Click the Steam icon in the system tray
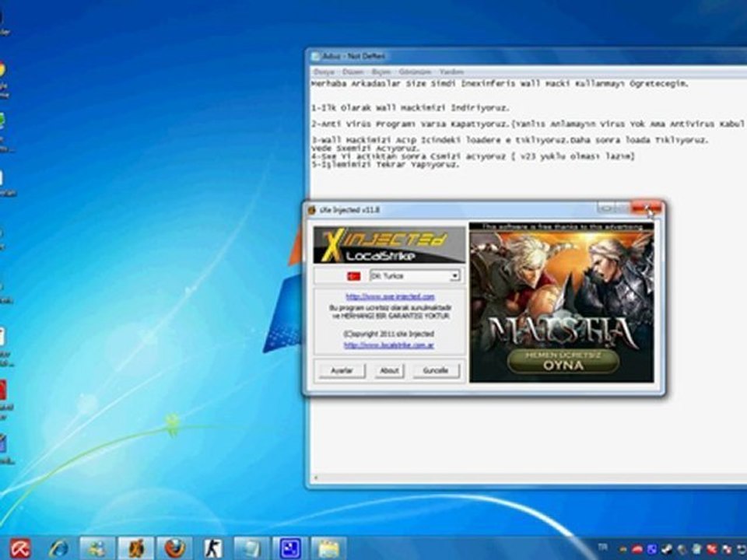The image size is (747, 560). point(668,549)
